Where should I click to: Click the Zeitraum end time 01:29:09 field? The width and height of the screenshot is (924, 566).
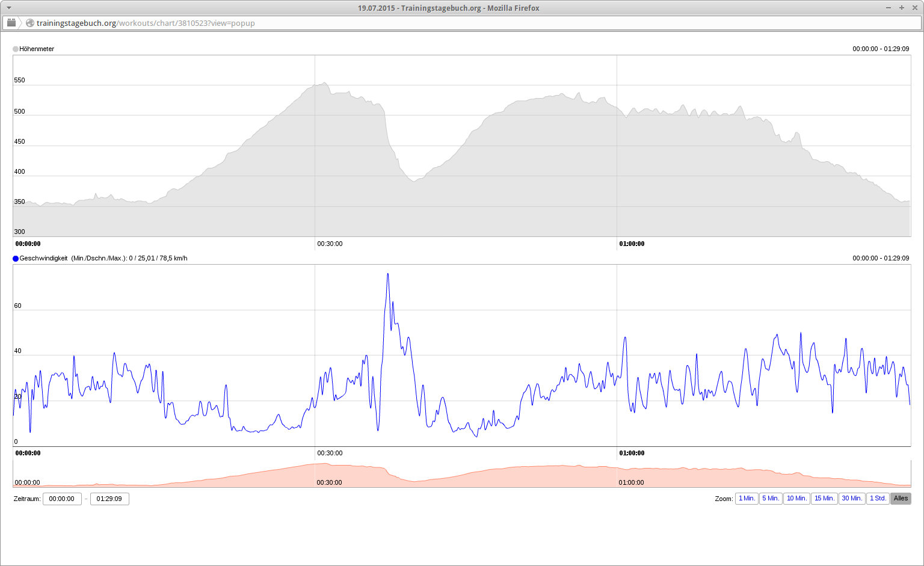tap(109, 499)
